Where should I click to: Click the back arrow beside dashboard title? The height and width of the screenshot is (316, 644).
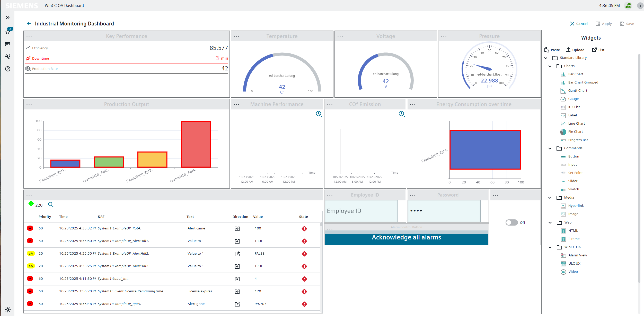pyautogui.click(x=29, y=24)
